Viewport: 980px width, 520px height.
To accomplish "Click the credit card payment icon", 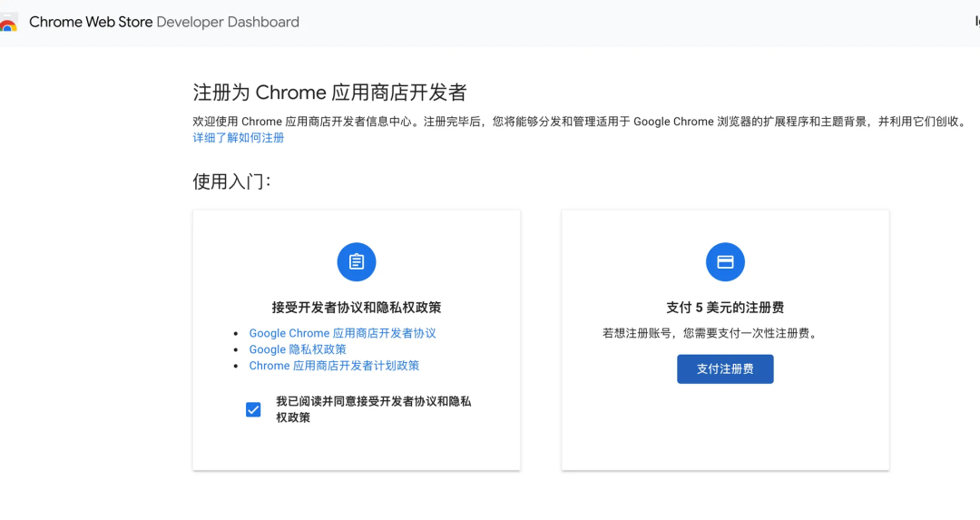I will click(x=725, y=262).
